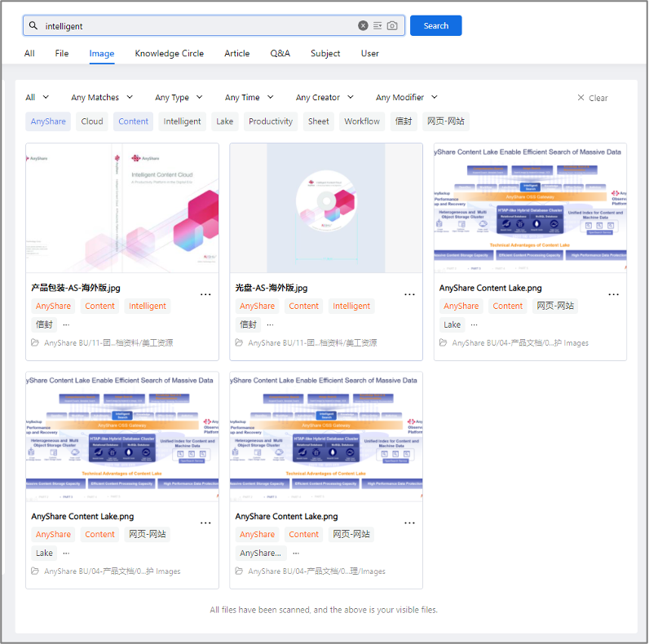Image resolution: width=649 pixels, height=644 pixels.
Task: Expand the Any Creator dropdown
Action: tap(324, 98)
